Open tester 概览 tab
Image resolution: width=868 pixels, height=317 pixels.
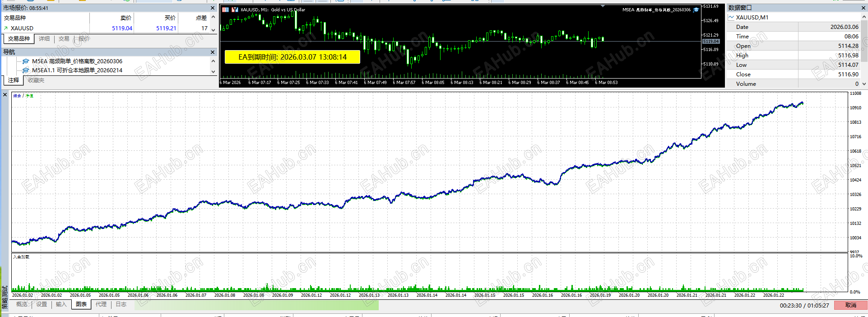tap(22, 304)
